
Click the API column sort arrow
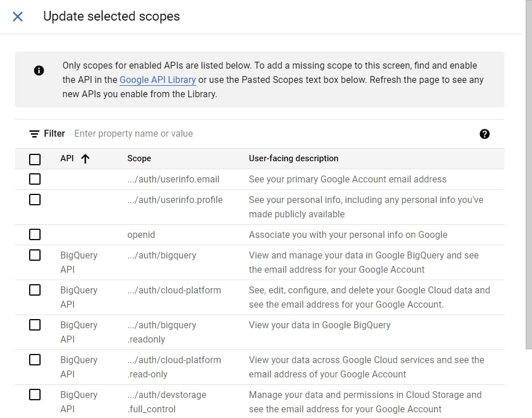point(85,159)
